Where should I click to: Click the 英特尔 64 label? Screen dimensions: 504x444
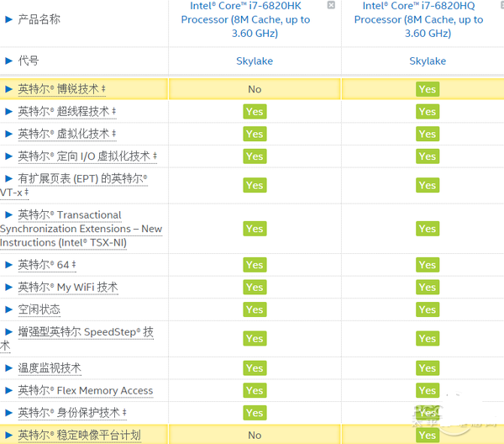click(x=47, y=265)
